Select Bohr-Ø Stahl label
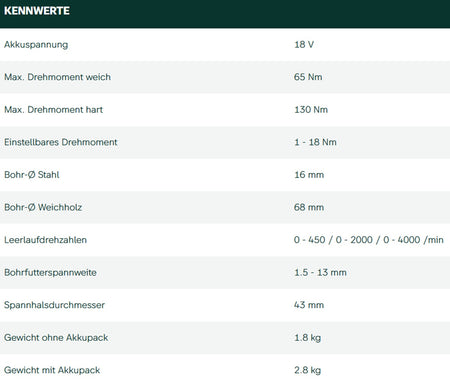Image resolution: width=450 pixels, height=382 pixels. 32,175
